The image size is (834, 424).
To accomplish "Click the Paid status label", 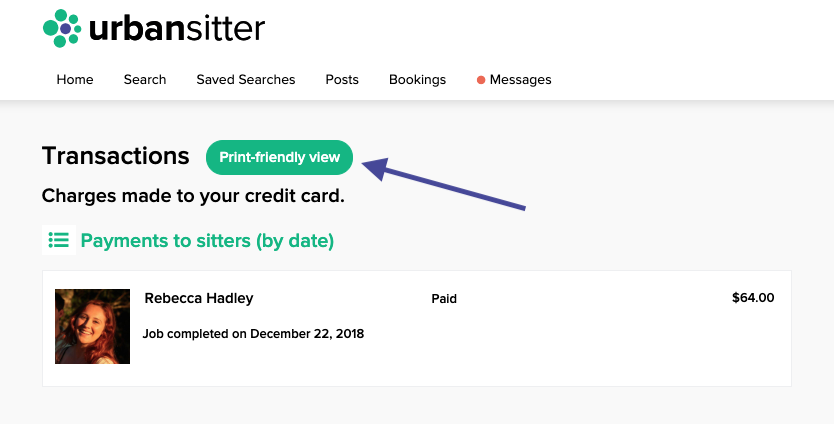I will tap(444, 299).
